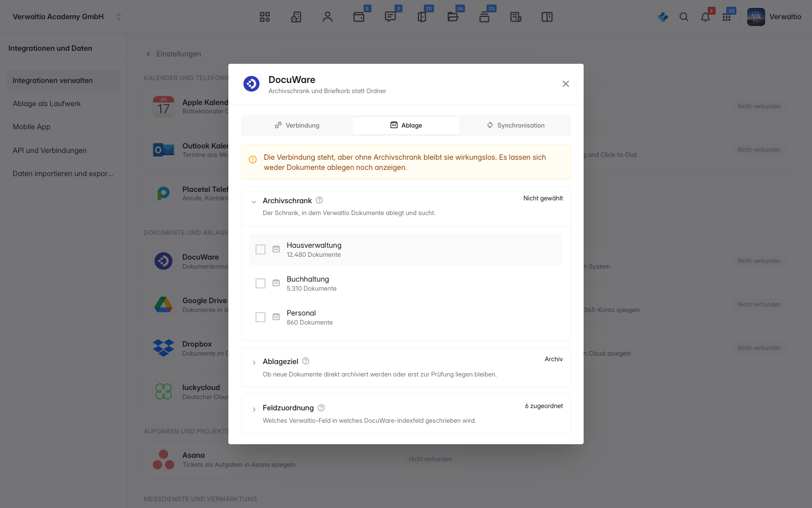
Task: Expand the Ablageziel section chevron
Action: (254, 362)
